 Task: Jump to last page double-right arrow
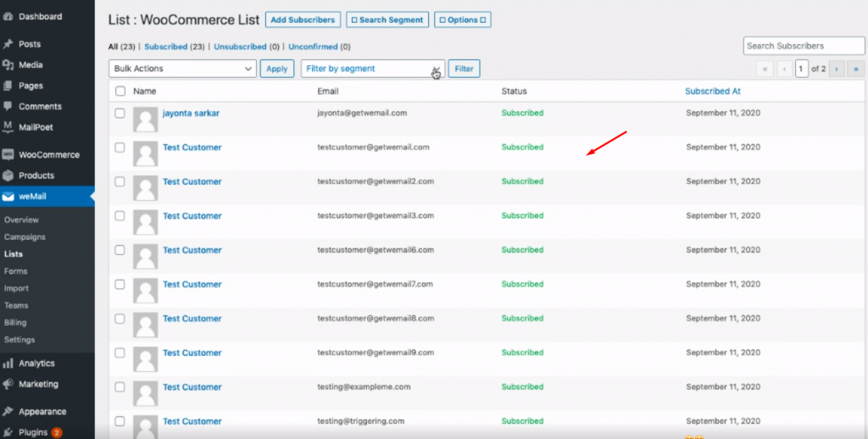click(856, 69)
